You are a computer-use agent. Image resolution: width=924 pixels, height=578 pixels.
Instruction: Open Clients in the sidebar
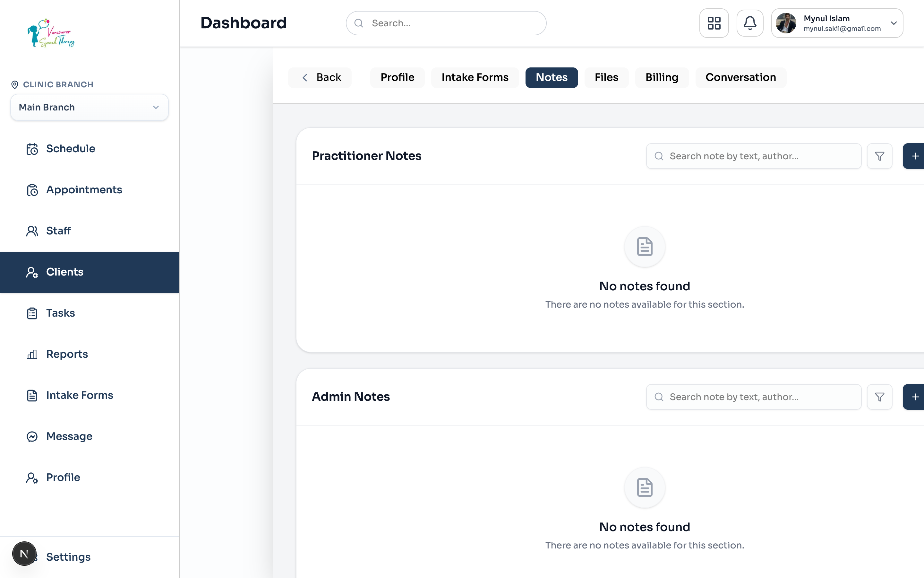(x=89, y=272)
